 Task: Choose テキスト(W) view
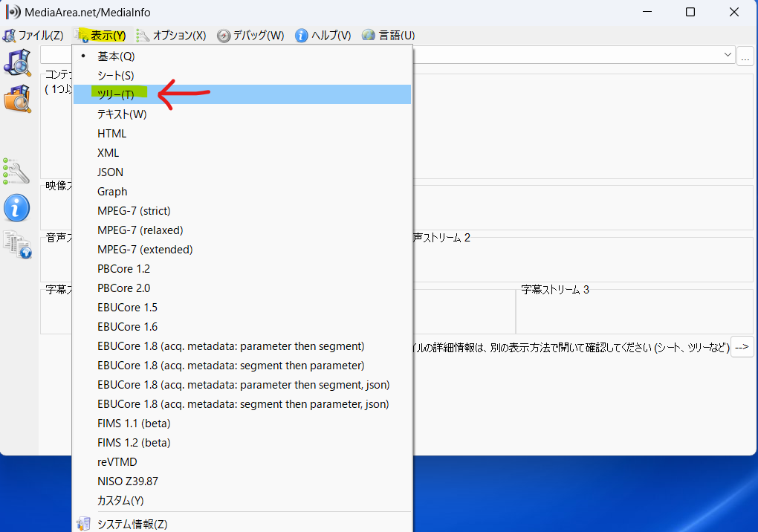click(242, 114)
